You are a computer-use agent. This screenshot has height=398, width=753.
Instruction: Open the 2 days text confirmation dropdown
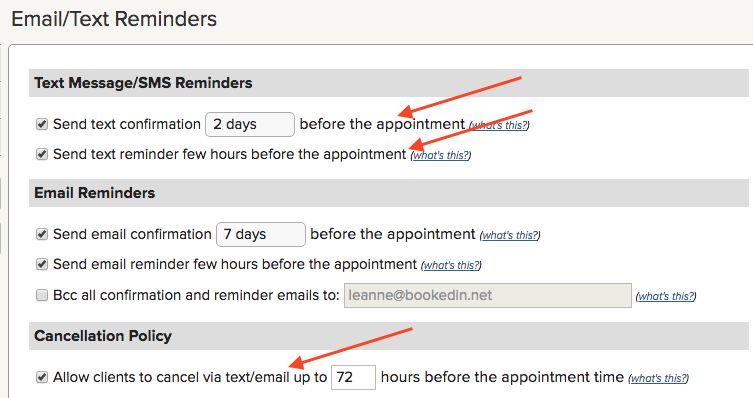point(250,124)
